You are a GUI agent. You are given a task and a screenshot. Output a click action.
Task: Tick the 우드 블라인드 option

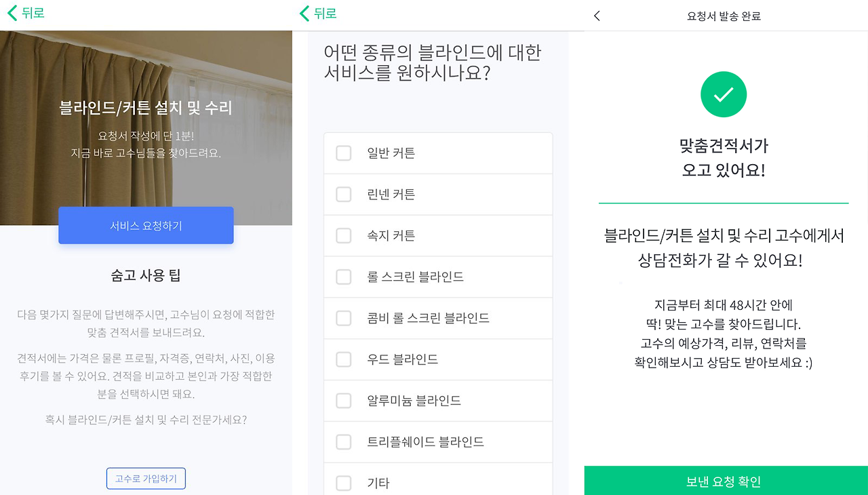point(343,359)
